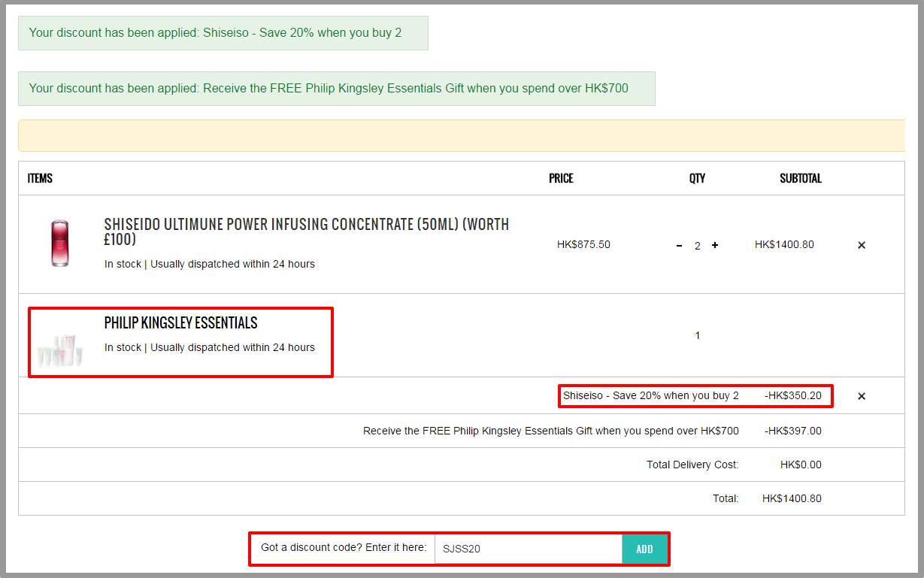Image resolution: width=924 pixels, height=578 pixels.
Task: Select the -HK$397.00 gift discount amount
Action: click(793, 431)
